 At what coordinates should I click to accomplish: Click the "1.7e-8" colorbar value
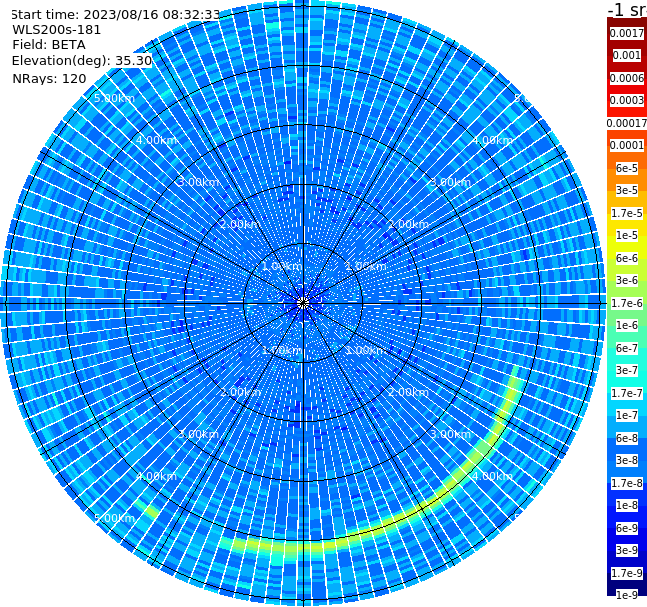coord(626,483)
